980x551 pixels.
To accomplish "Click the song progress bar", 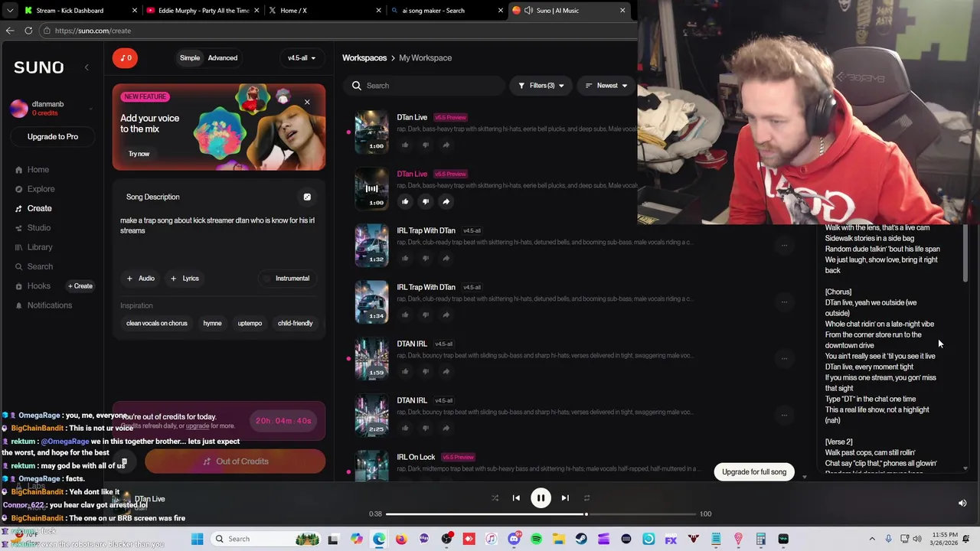I will coord(541,514).
